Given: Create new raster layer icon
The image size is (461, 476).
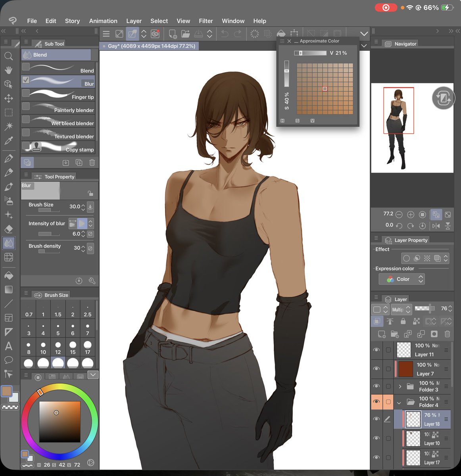Looking at the screenshot, I should click(x=382, y=334).
